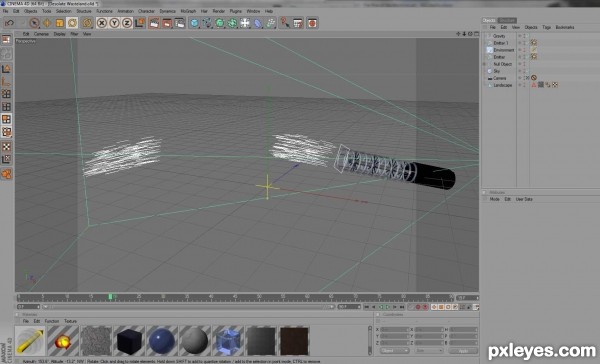
Task: Select the Environment object
Action: point(504,50)
